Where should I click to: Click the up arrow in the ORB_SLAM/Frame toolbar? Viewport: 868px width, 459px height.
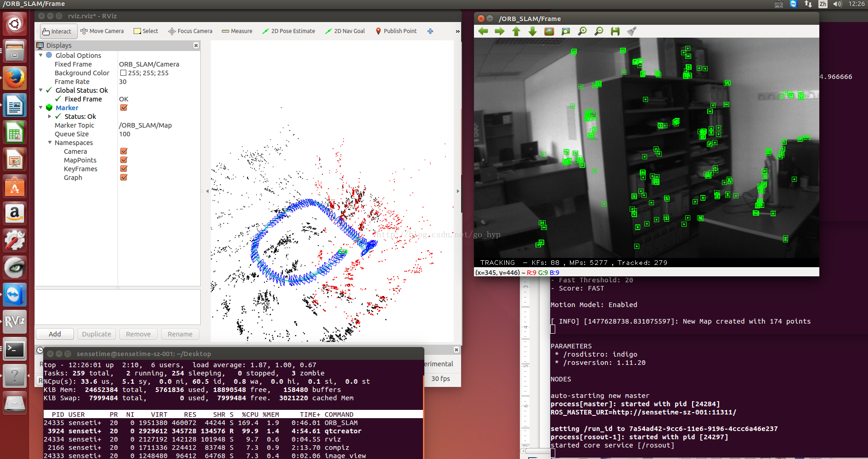pos(516,31)
